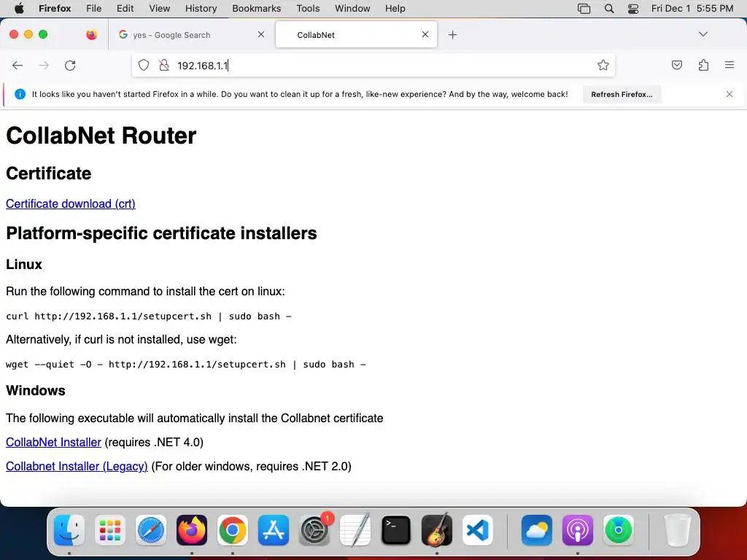Open Spotlight search magnifier
The width and height of the screenshot is (747, 560).
tap(609, 9)
